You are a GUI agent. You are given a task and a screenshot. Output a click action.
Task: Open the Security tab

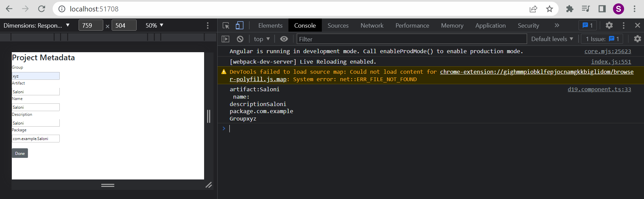528,26
